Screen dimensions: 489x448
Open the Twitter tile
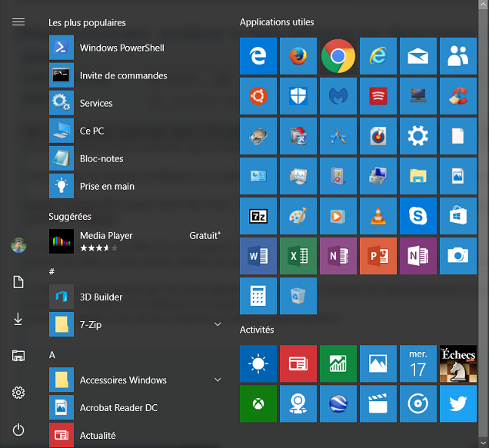click(x=457, y=403)
